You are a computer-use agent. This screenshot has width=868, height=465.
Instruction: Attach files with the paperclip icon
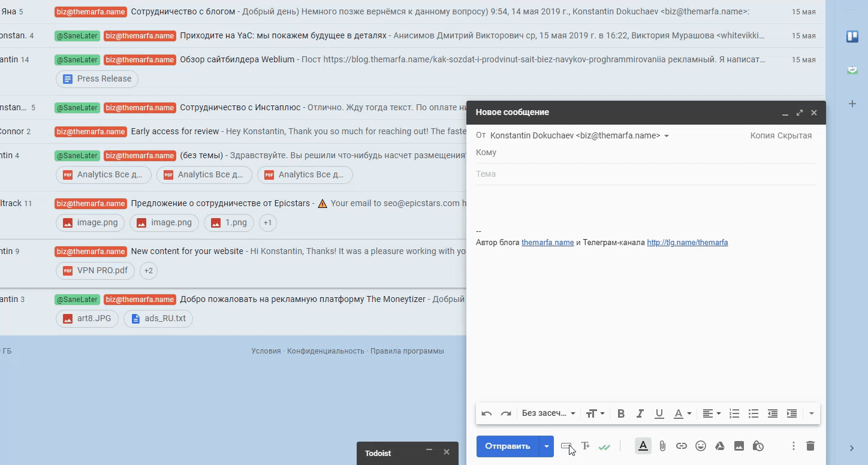pos(662,446)
